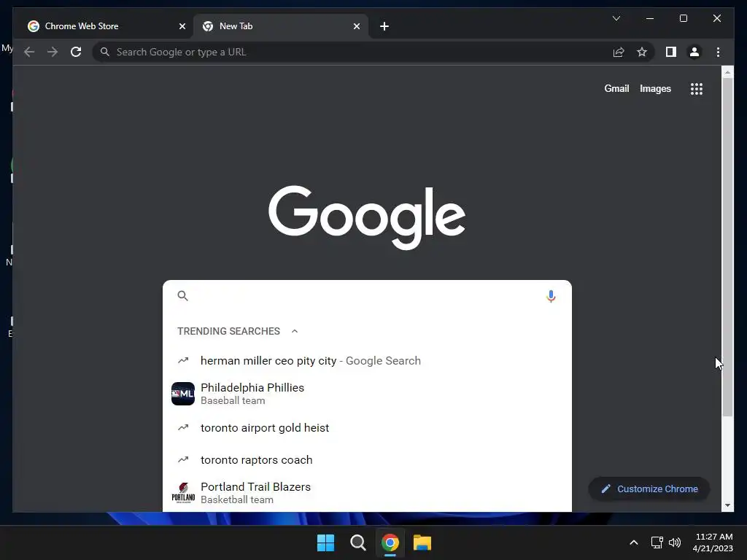Open a new browser tab with plus button
Viewport: 747px width, 560px height.
[x=384, y=26]
